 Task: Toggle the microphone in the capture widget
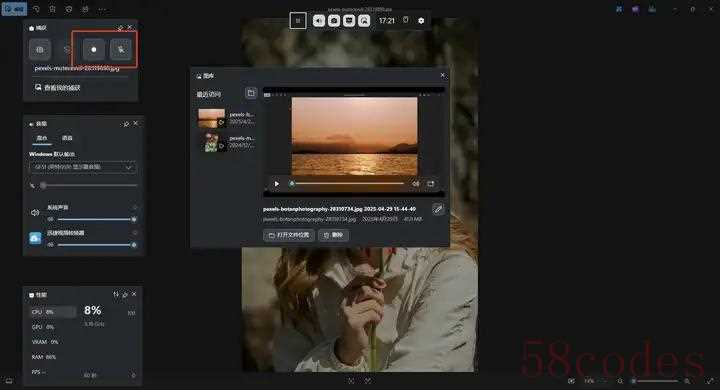pos(121,49)
